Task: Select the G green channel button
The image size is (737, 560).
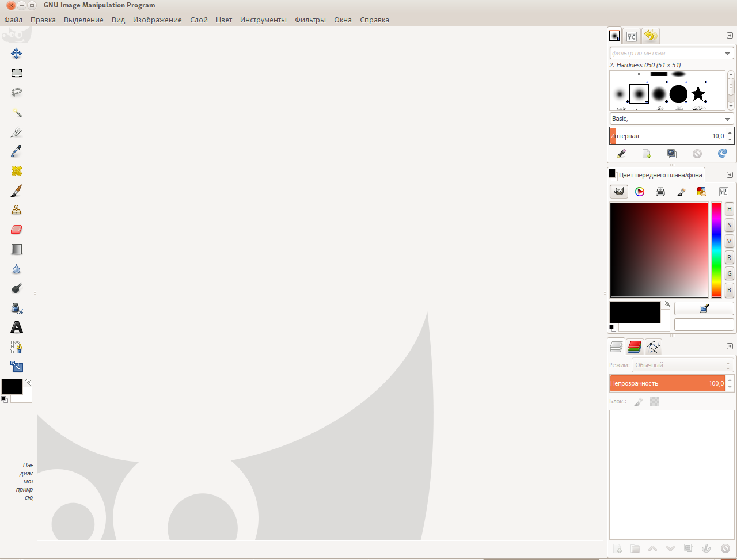Action: coord(730,274)
